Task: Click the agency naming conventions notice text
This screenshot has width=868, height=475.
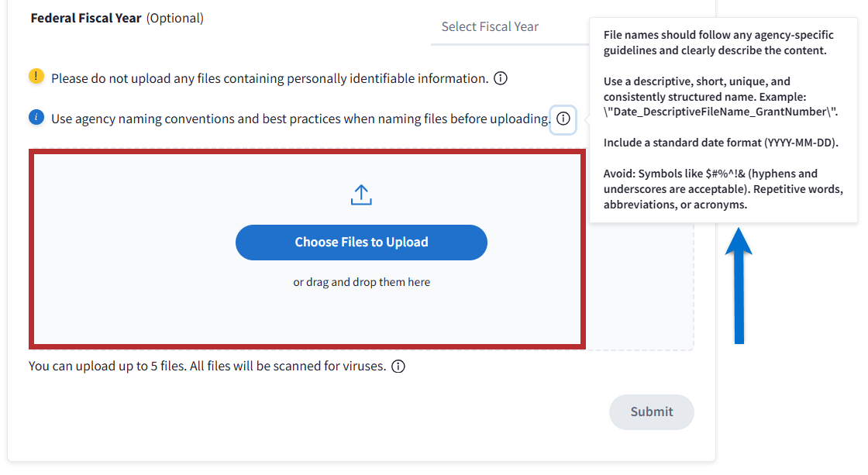Action: click(x=300, y=119)
